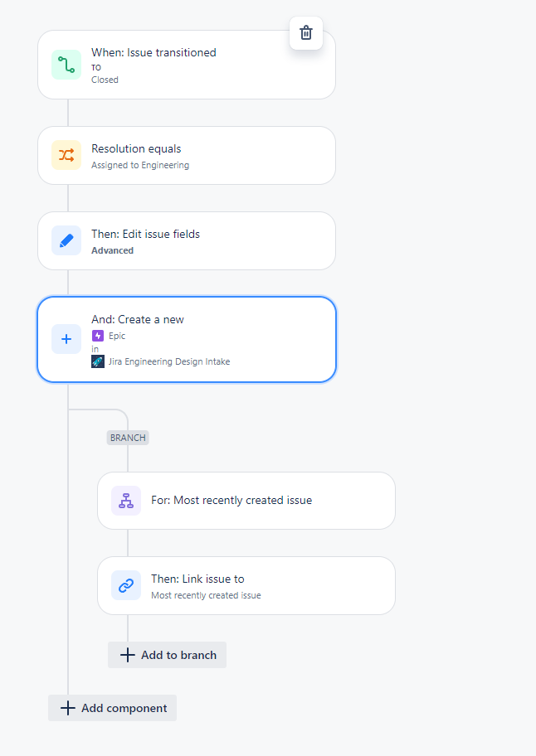The width and height of the screenshot is (536, 756).
Task: Select the Epic issue type icon
Action: click(x=97, y=337)
